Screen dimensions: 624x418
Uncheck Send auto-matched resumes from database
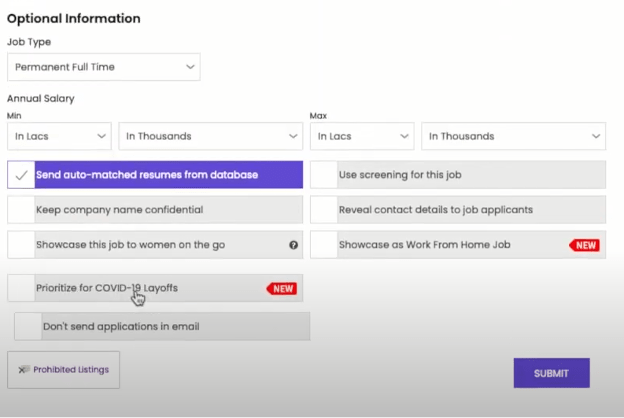(x=21, y=175)
